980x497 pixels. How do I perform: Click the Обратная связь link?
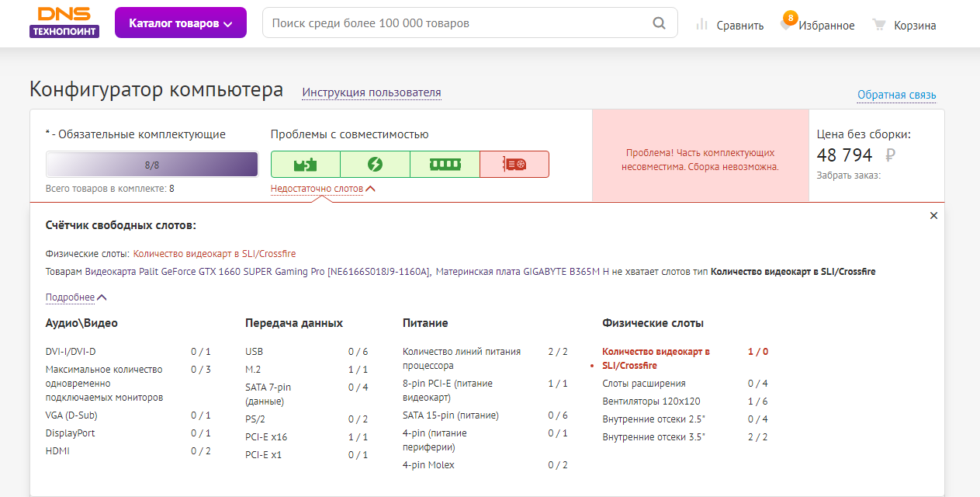click(896, 95)
